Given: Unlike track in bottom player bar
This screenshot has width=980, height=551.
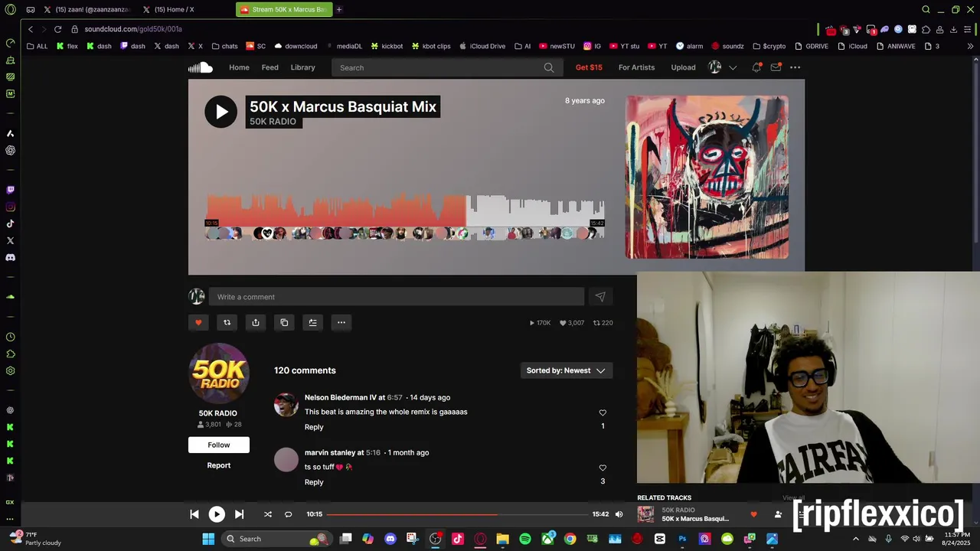Looking at the screenshot, I should [x=753, y=514].
